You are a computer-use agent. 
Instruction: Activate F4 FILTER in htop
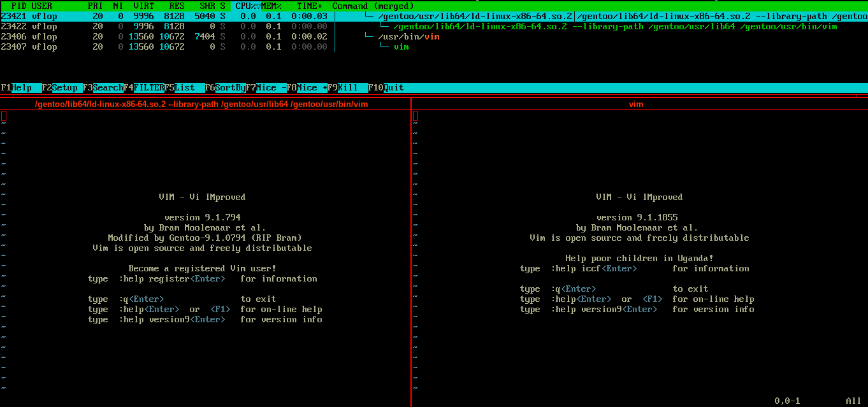[x=143, y=88]
